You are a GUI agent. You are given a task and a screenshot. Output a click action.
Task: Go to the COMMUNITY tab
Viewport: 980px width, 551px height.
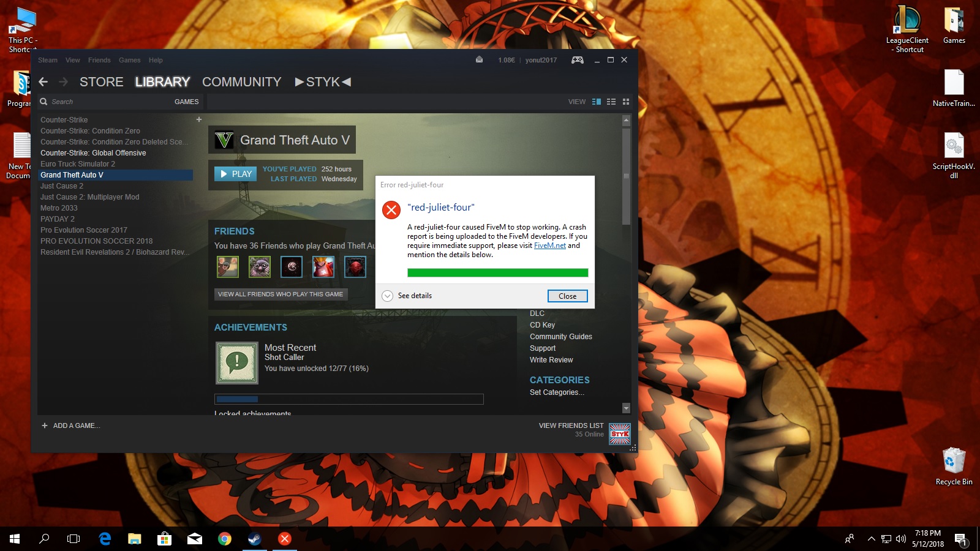tap(241, 82)
